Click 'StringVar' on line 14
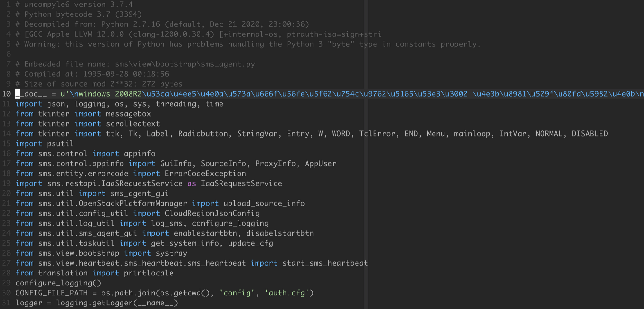The width and height of the screenshot is (644, 309). (x=257, y=134)
